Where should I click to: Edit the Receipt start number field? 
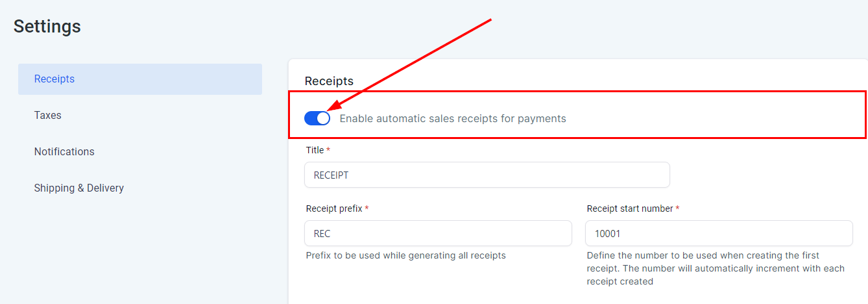tap(719, 233)
